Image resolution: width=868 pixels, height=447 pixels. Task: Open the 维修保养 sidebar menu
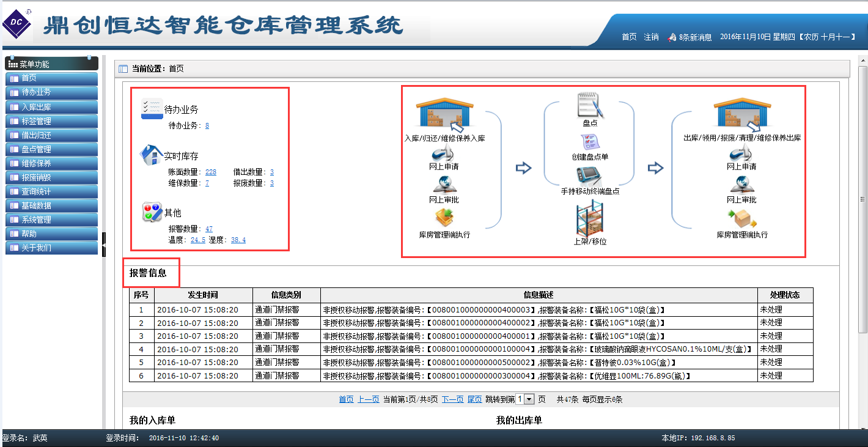click(x=51, y=163)
